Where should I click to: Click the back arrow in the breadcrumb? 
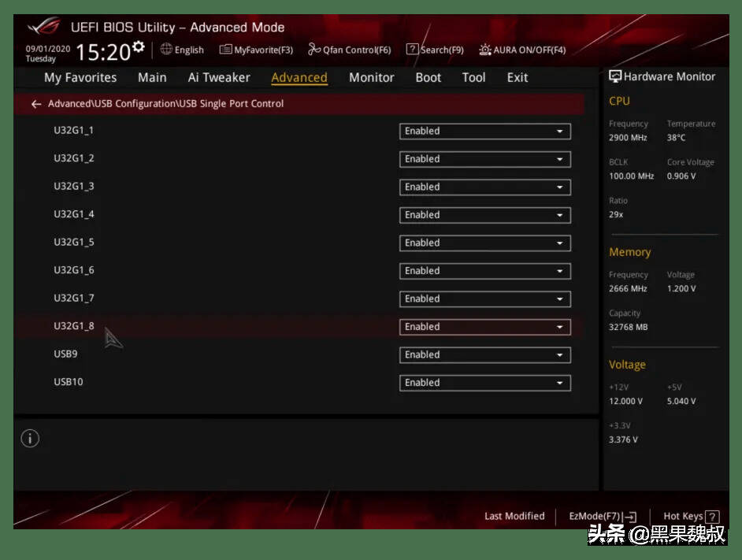tap(36, 104)
